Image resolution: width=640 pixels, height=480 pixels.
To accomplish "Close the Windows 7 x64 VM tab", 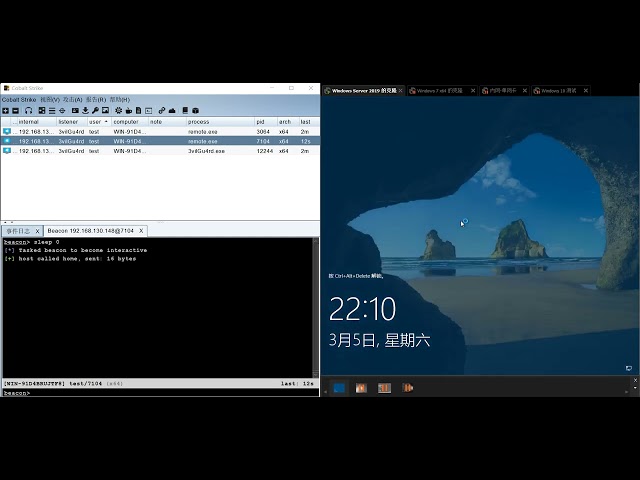I will (473, 91).
